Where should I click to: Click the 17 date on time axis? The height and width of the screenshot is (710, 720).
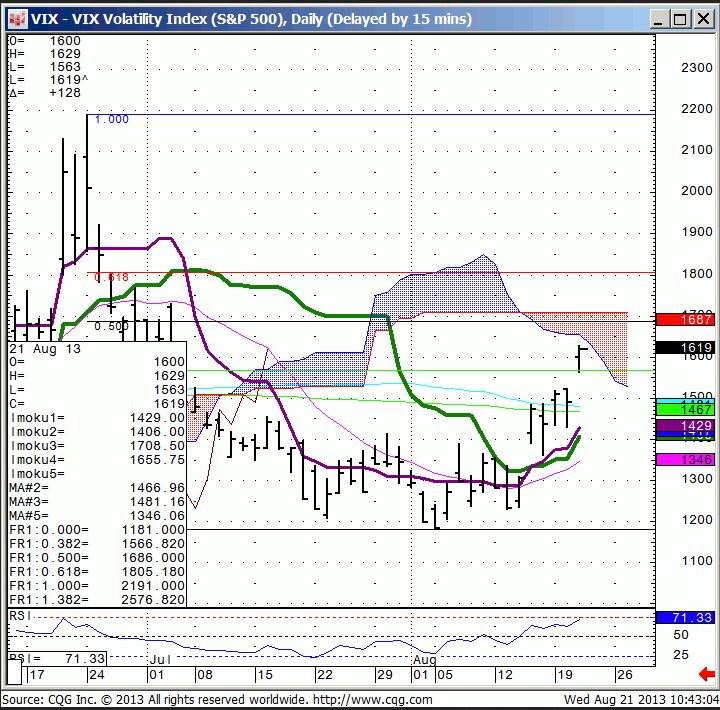(37, 675)
